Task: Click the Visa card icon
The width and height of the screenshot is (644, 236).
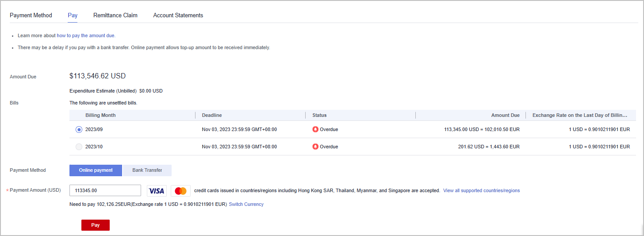Action: (157, 191)
